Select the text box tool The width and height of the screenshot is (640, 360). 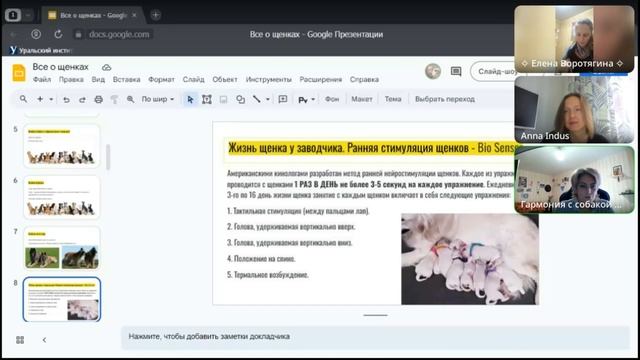coord(207,99)
